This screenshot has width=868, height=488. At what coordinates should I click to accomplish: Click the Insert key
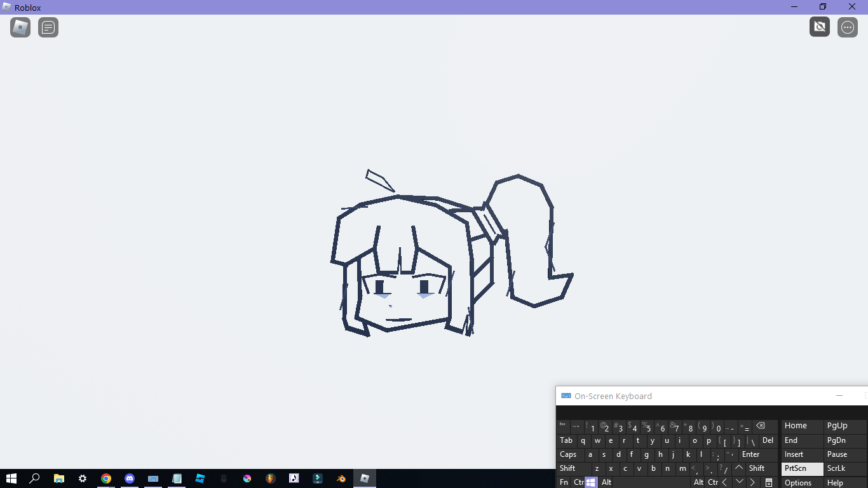pos(802,455)
